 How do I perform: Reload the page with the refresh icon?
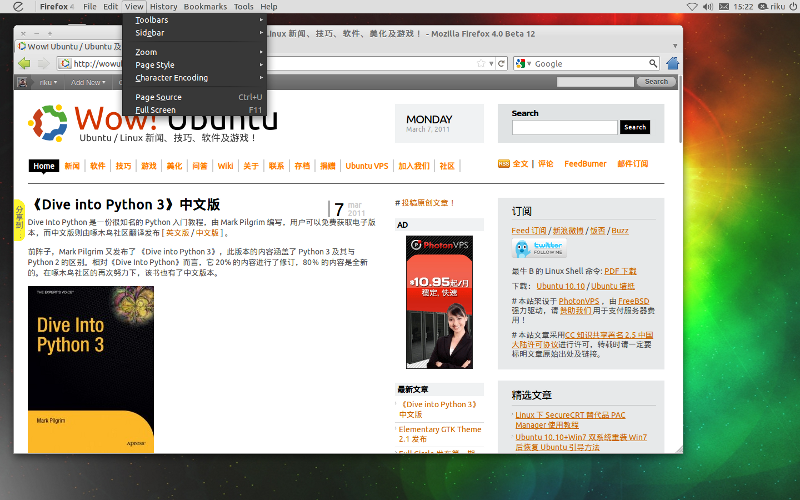(502, 63)
